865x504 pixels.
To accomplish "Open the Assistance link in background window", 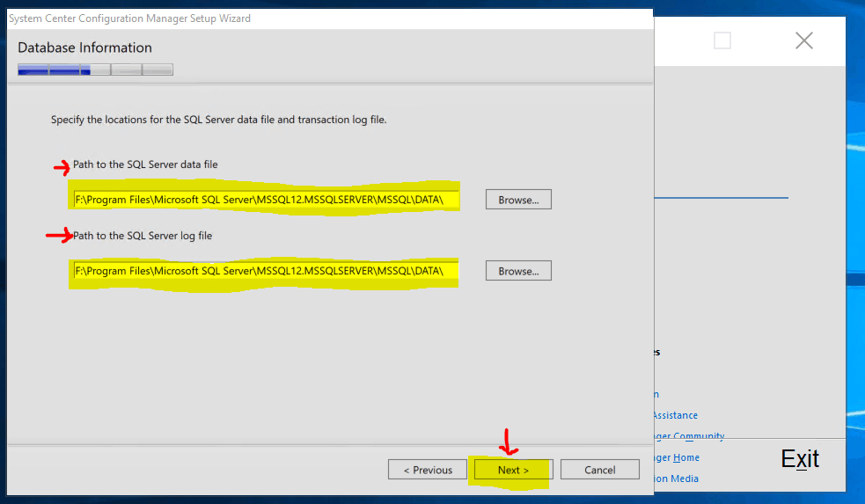I will click(x=676, y=415).
